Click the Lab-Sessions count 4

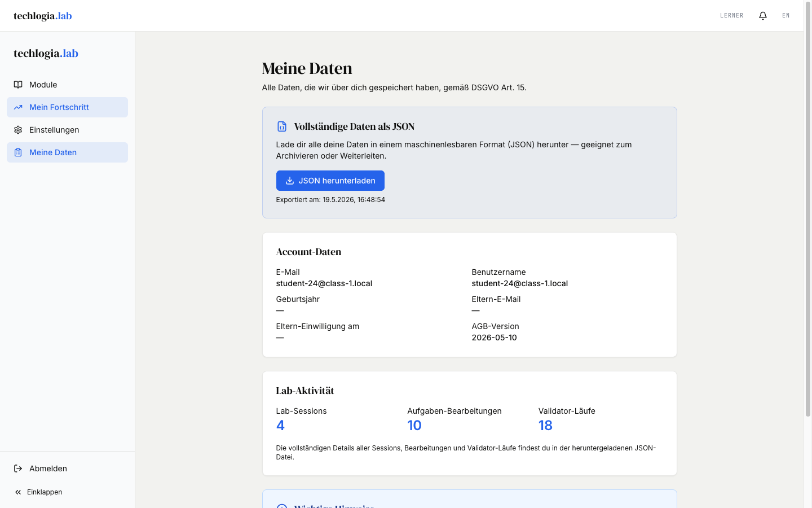point(280,426)
